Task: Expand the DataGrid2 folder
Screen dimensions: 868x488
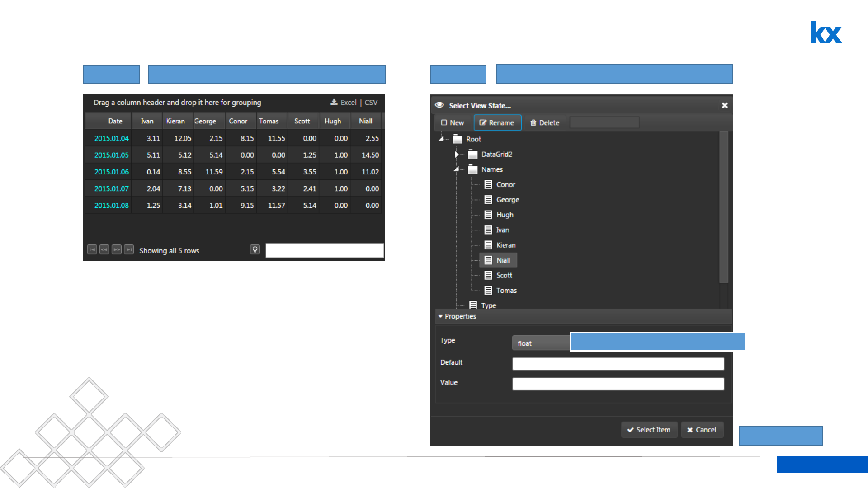Action: click(456, 154)
